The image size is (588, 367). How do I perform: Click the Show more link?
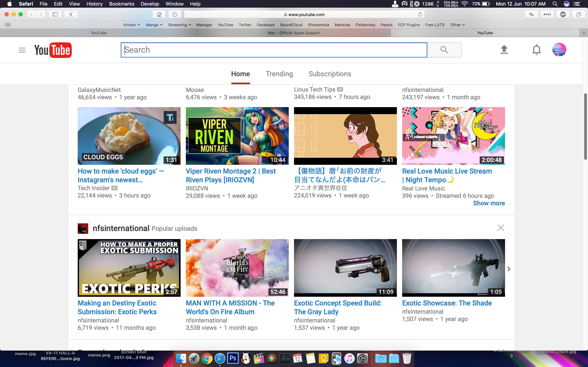pyautogui.click(x=489, y=203)
